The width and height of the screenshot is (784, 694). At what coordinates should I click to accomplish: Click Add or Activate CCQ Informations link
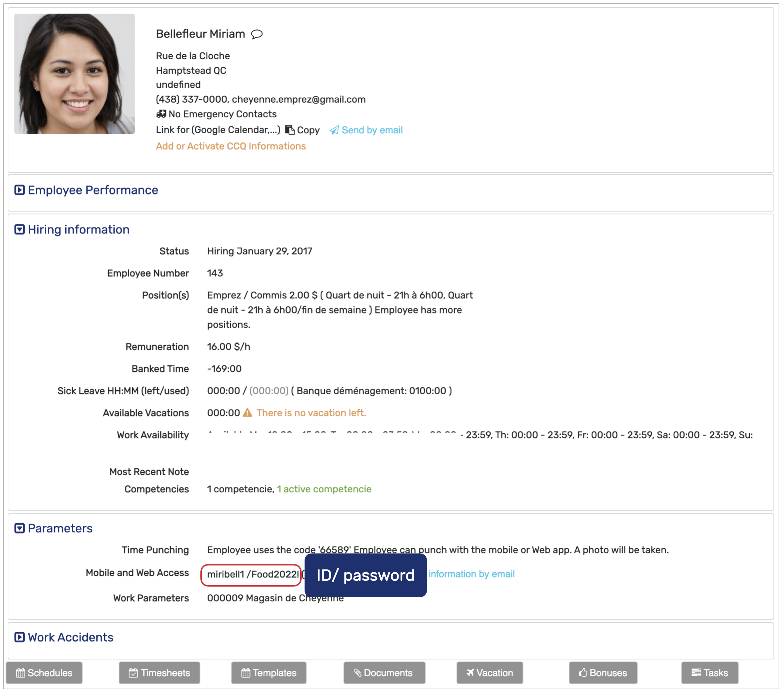tap(231, 146)
